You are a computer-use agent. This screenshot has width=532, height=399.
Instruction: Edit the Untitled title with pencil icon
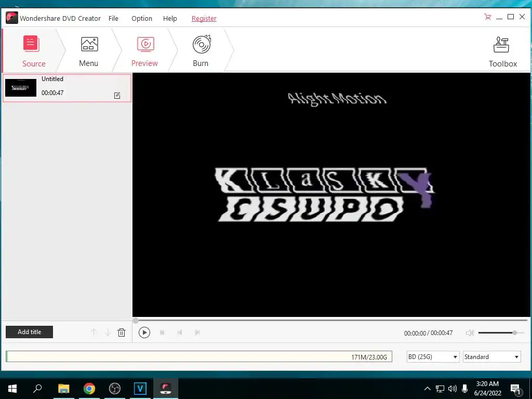117,96
